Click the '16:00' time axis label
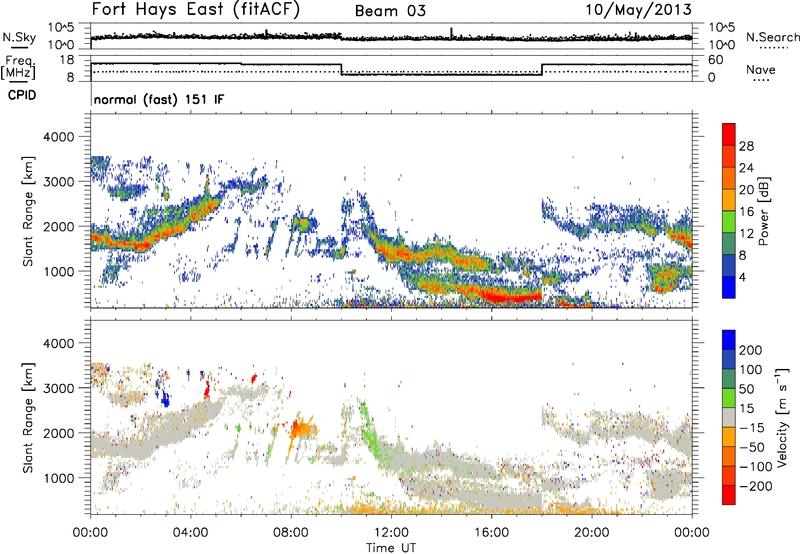 tap(491, 533)
